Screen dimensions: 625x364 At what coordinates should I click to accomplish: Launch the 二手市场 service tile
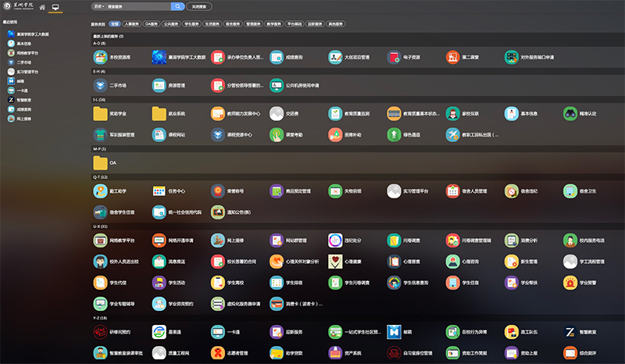(100, 85)
